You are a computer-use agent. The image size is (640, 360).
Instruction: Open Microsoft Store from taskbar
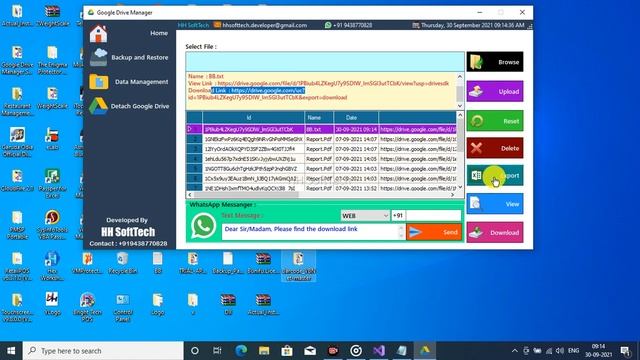(x=287, y=351)
